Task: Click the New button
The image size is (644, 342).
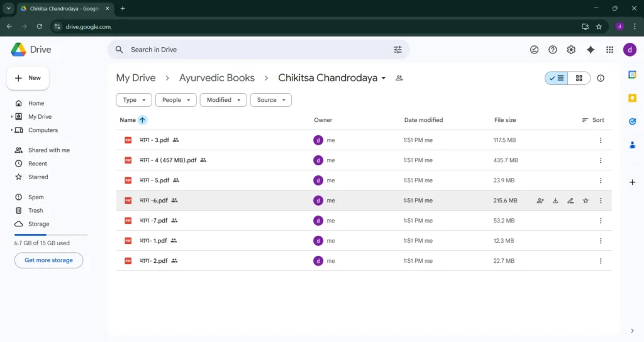Action: click(x=28, y=78)
